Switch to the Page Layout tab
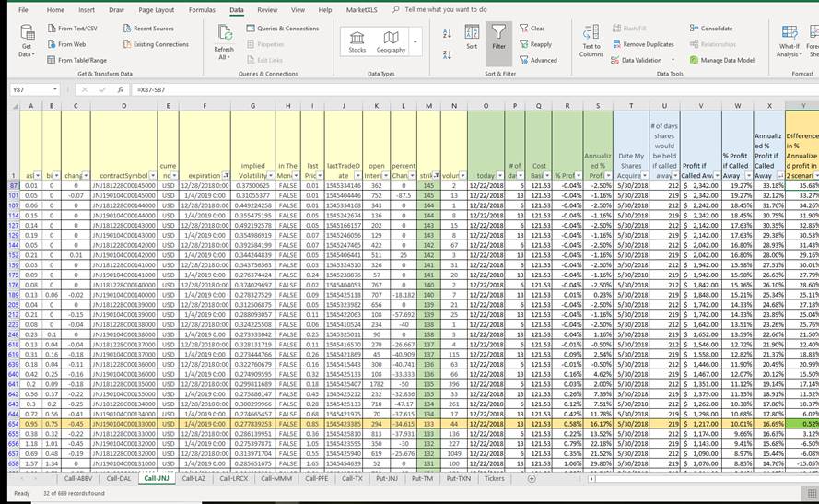 tap(157, 10)
